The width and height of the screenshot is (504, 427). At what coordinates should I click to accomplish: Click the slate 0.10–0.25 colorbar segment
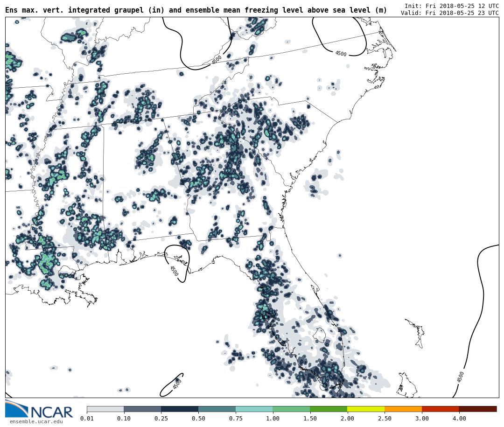pos(142,409)
